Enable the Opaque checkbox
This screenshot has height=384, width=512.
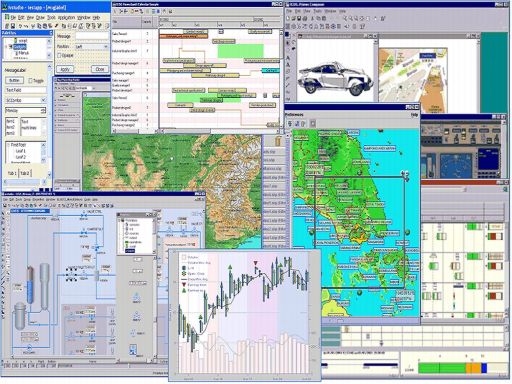(x=59, y=55)
